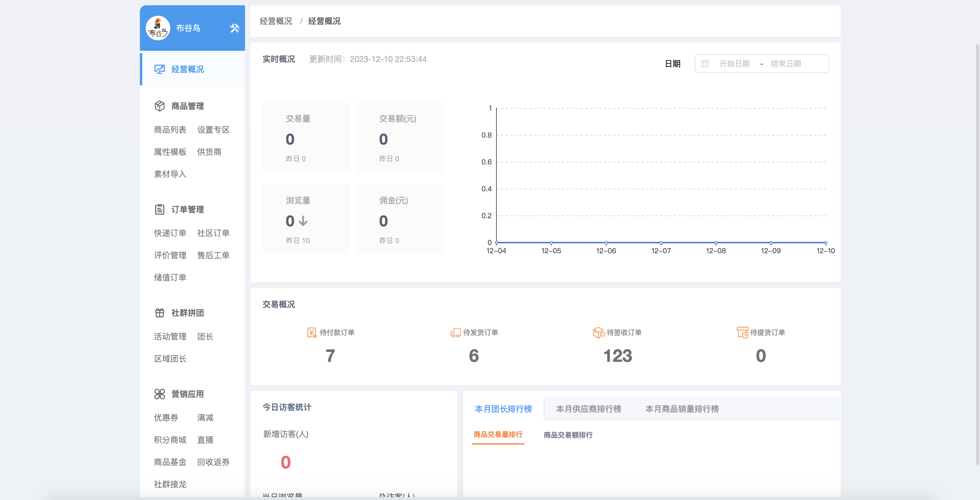Click the 待签收订单 count 123
The width and height of the screenshot is (980, 500).
617,356
